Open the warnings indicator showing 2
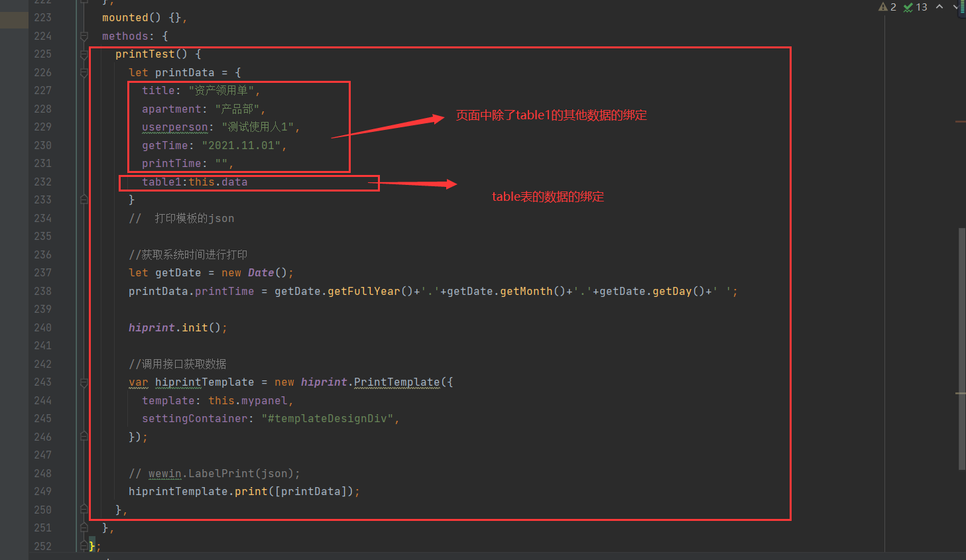 [x=887, y=7]
